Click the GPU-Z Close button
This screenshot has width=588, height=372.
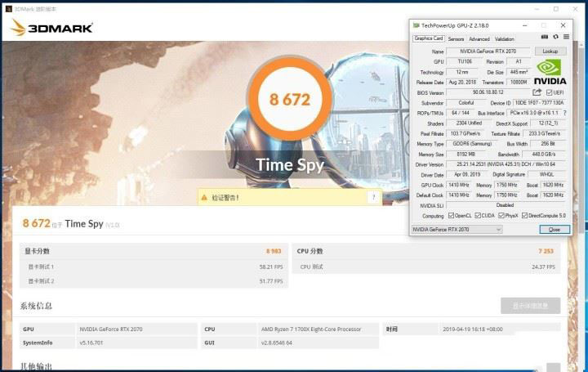pos(555,230)
